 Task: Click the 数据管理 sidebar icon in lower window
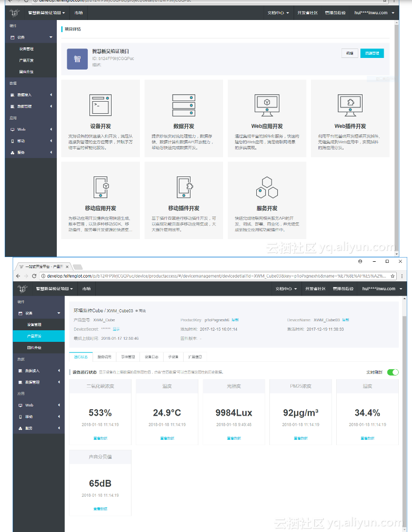(21, 382)
